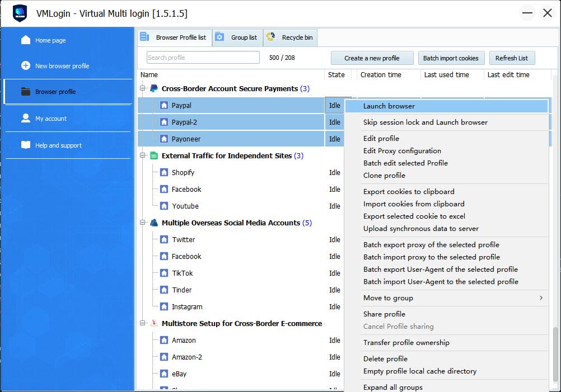Click the red icon beside Multistore Setup group

pos(154,323)
